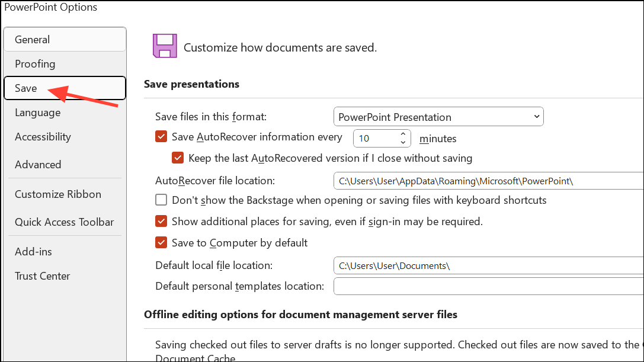
Task: Enable Don't show the Backstage checkbox
Action: click(x=161, y=200)
